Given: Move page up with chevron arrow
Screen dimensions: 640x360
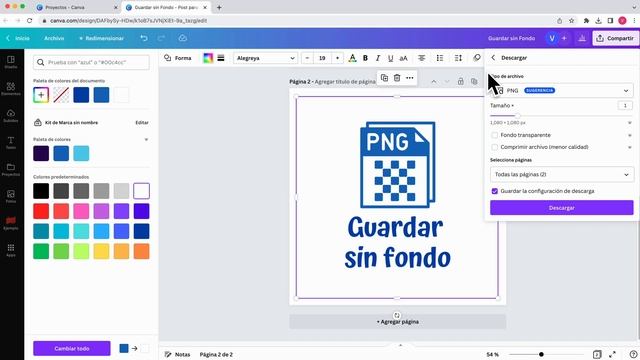Looking at the screenshot, I should [x=433, y=82].
